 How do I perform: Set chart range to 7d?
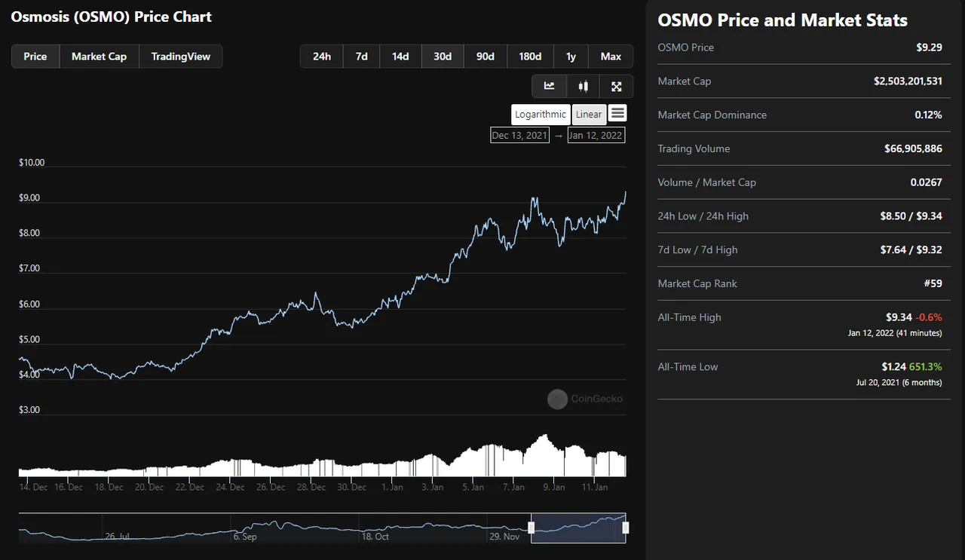click(362, 57)
